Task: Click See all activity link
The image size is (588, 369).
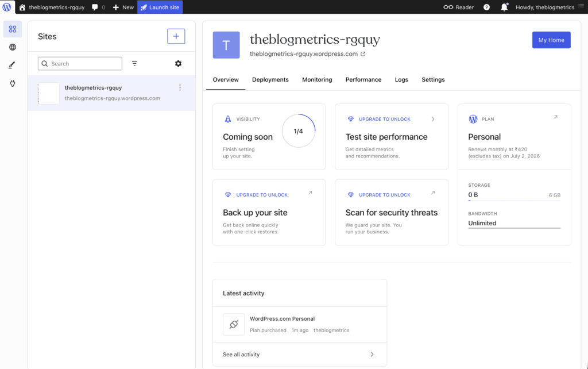Action: coord(241,355)
